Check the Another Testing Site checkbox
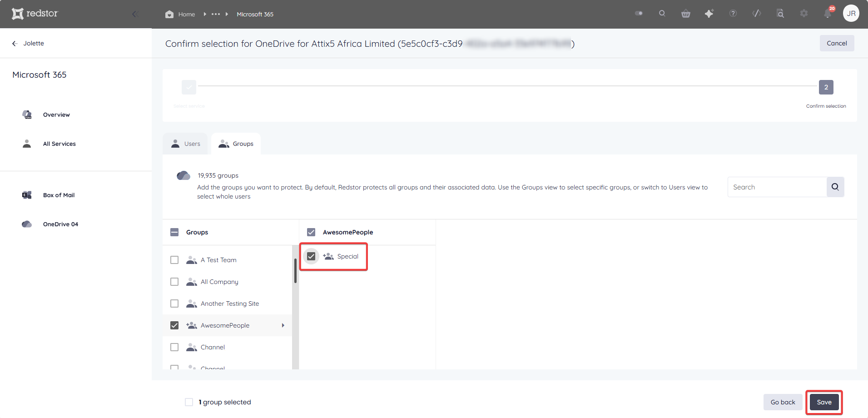Viewport: 868px width, 418px height. click(174, 304)
